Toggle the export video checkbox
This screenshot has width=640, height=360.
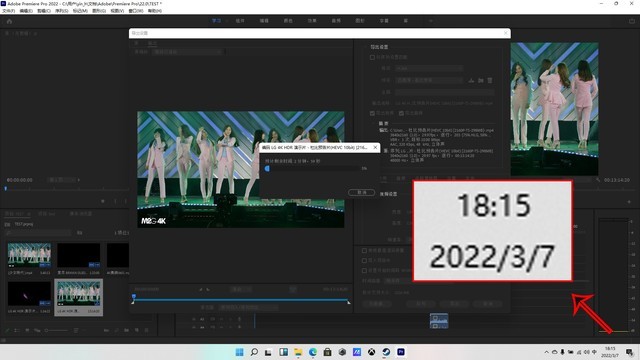tap(372, 113)
